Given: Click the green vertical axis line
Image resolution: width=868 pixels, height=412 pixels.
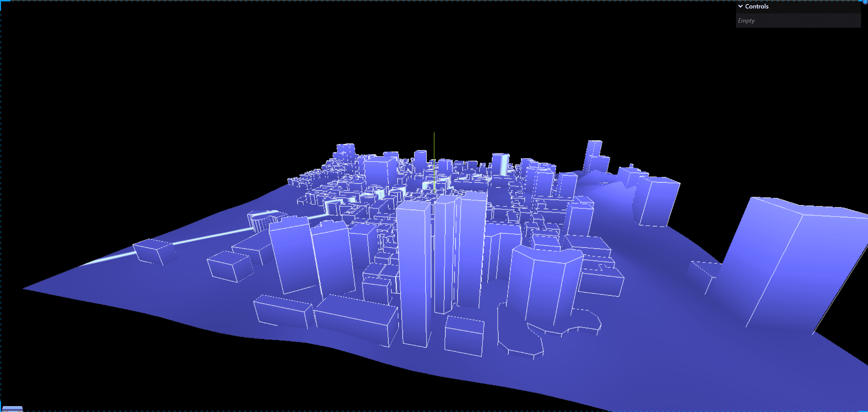Looking at the screenshot, I should pos(434,162).
